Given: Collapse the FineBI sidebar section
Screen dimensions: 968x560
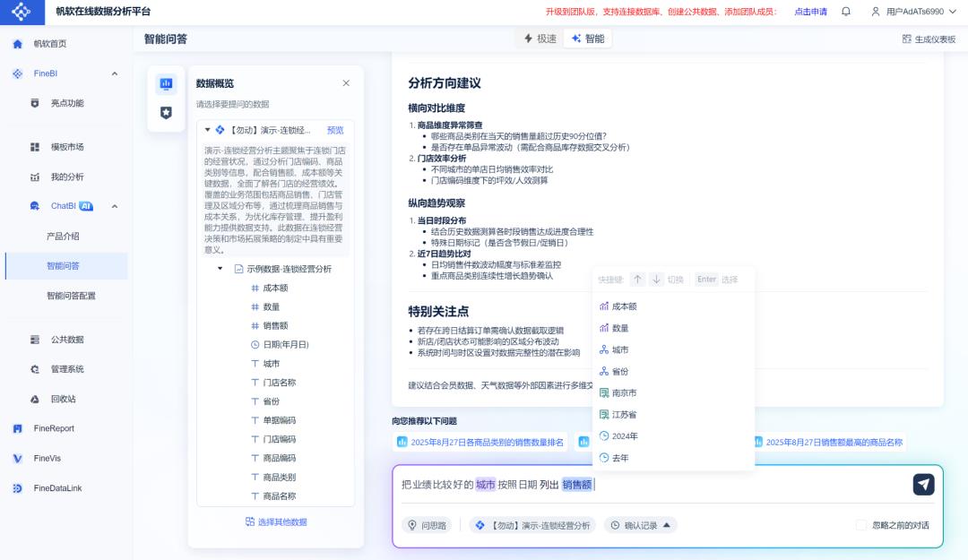Looking at the screenshot, I should coord(114,73).
